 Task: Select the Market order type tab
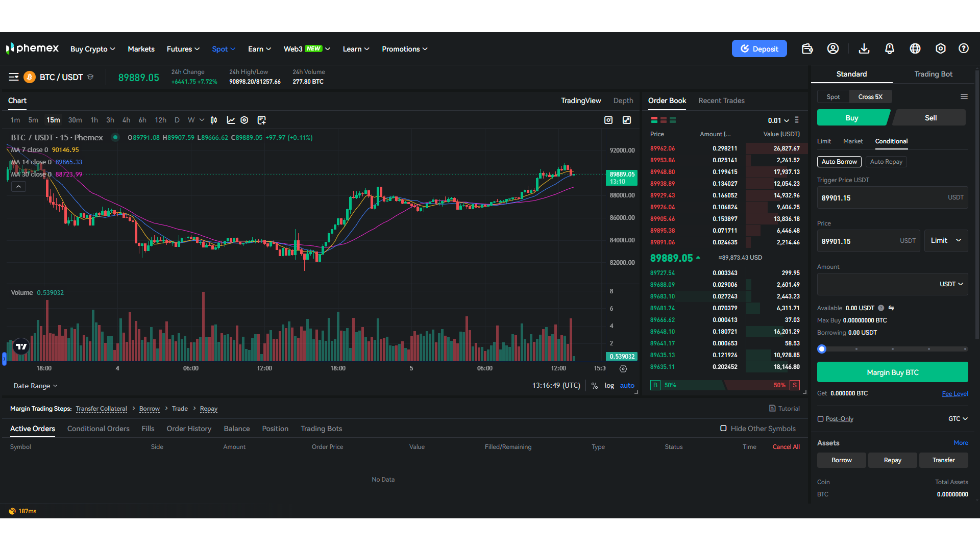(853, 141)
